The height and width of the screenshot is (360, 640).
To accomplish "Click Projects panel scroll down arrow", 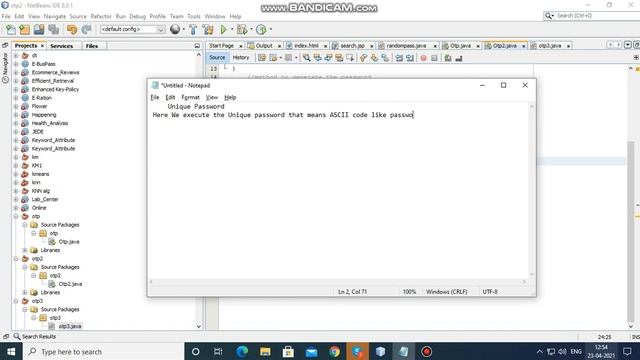I will coord(198,326).
